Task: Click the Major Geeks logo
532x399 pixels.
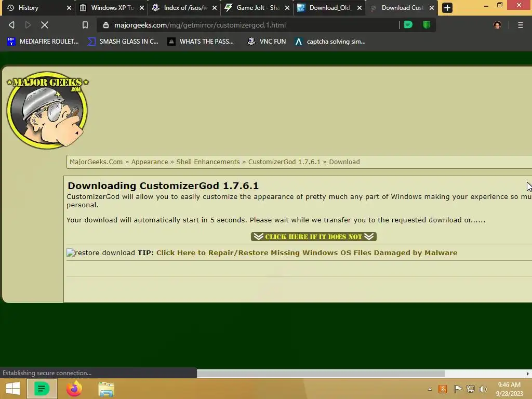Action: (x=47, y=110)
